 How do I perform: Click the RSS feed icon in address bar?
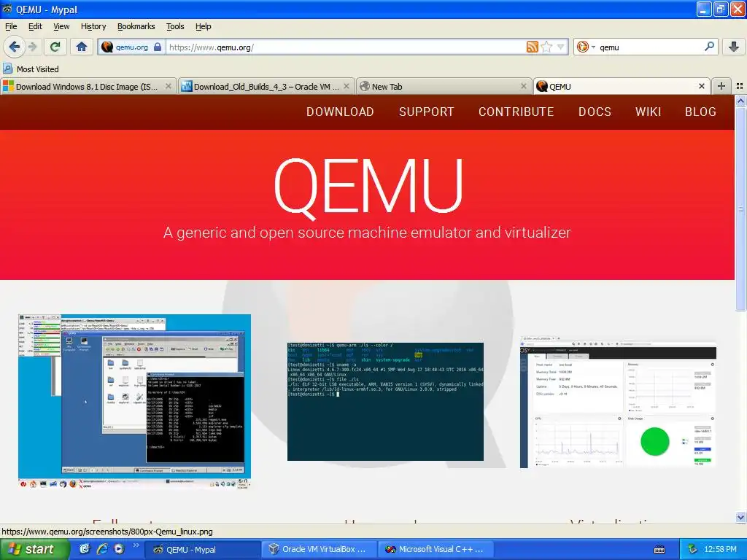pyautogui.click(x=532, y=47)
